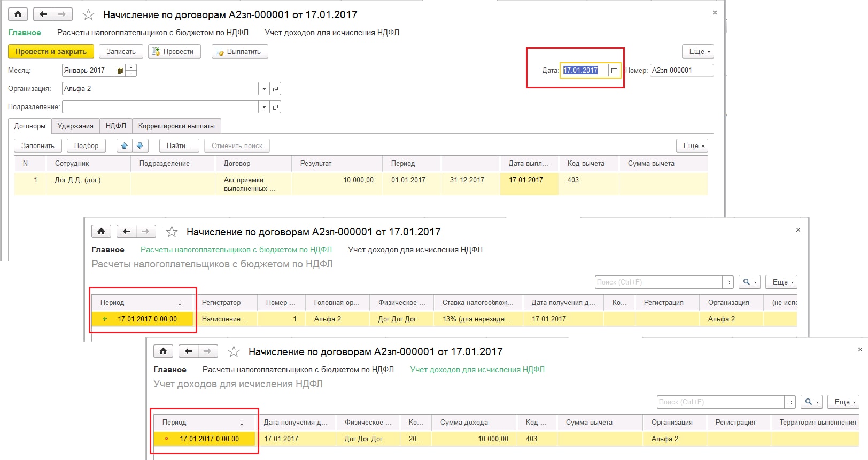Open Еще menu above contracts table
Screen dimensions: 868x460
(x=692, y=145)
